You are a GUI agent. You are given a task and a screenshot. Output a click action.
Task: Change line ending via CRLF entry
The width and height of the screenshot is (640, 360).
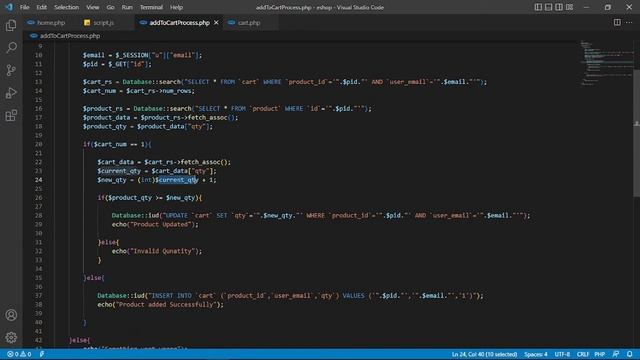coord(582,354)
